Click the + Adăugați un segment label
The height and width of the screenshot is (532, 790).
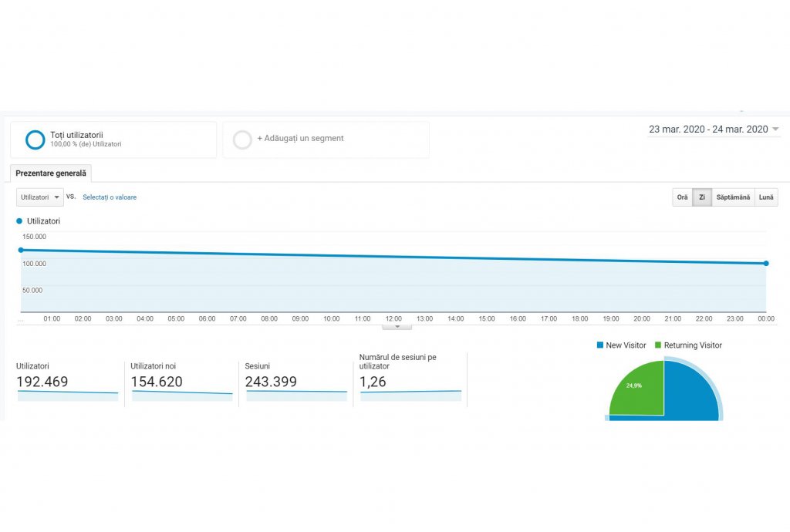point(300,139)
